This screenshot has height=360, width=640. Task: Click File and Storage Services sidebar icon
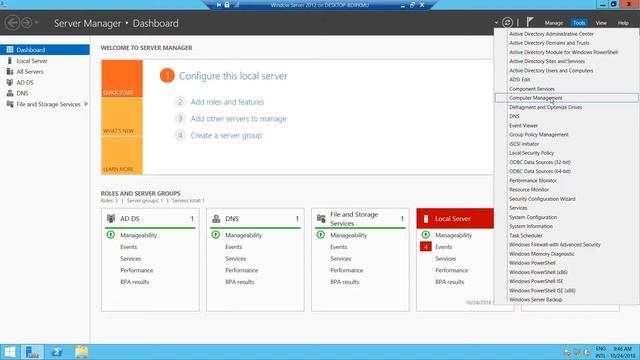pos(10,104)
